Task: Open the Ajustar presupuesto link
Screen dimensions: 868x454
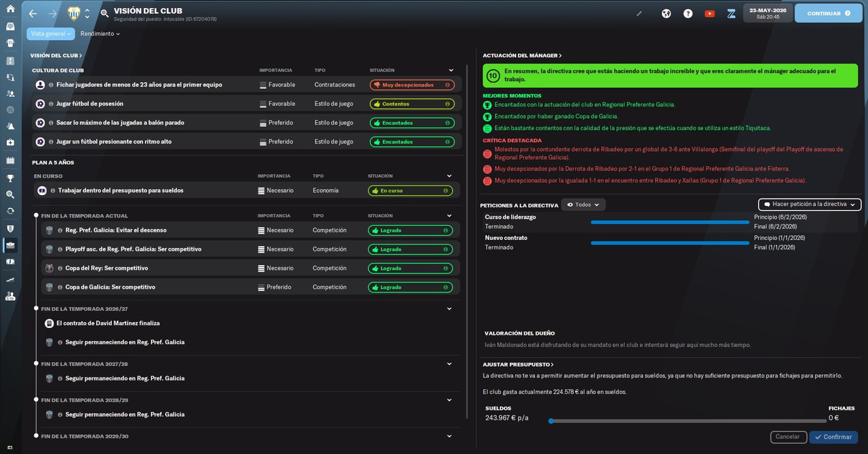Action: point(518,365)
